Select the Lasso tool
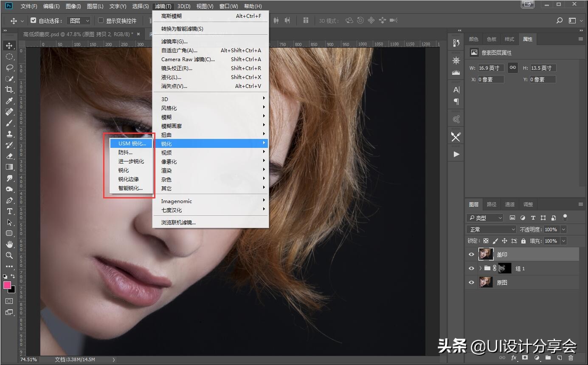 pyautogui.click(x=9, y=68)
